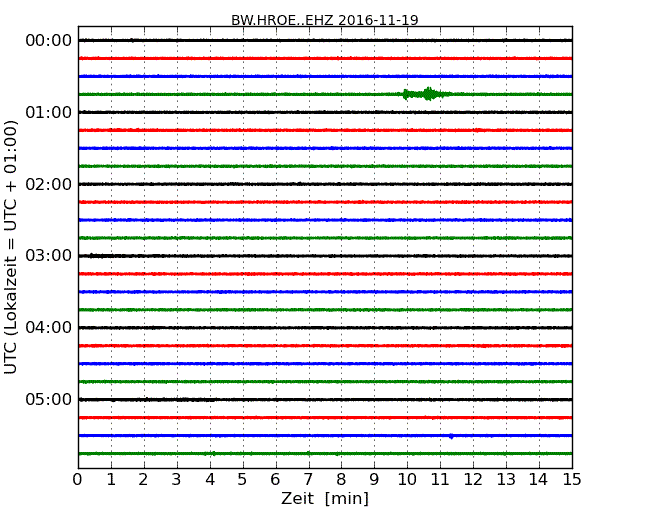650x520 pixels.
Task: Click the plot title BW.HROE..EHZ 2016-11-19
Action: tap(325, 20)
